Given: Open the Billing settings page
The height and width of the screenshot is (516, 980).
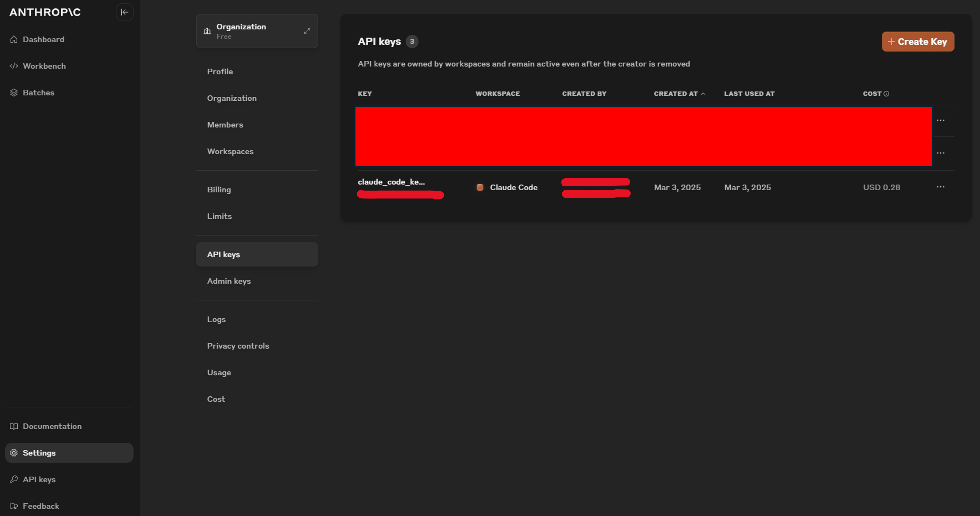Looking at the screenshot, I should pos(219,190).
